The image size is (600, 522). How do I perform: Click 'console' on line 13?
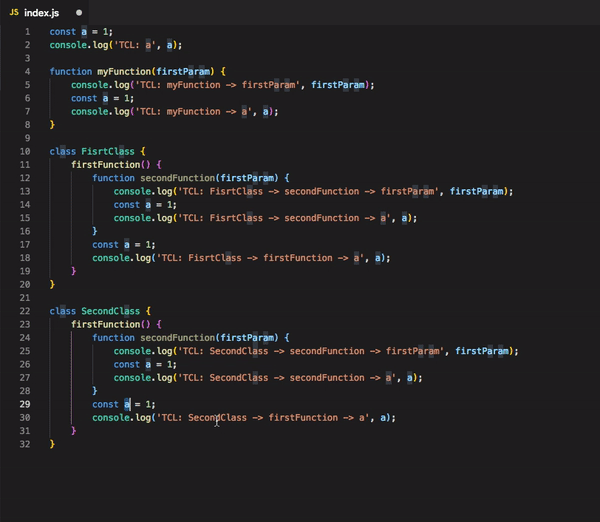click(132, 191)
